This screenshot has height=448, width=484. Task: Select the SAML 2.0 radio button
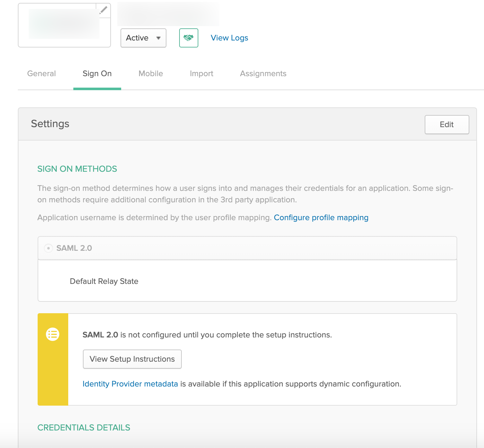tap(48, 248)
